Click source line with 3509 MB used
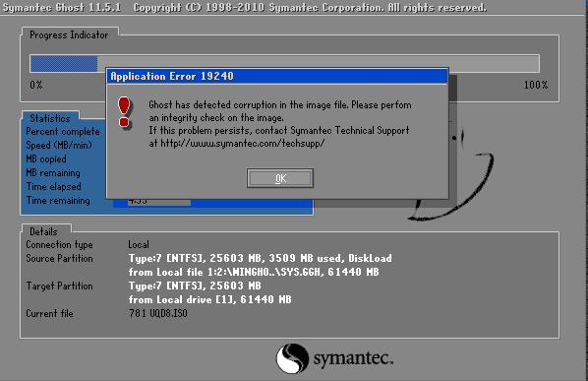588x381 pixels. pyautogui.click(x=261, y=258)
